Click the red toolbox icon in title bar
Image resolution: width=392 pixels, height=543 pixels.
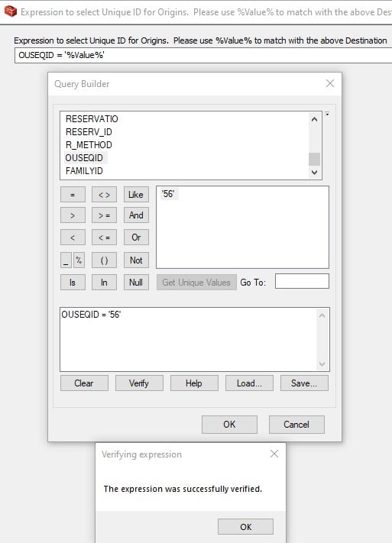tap(11, 11)
